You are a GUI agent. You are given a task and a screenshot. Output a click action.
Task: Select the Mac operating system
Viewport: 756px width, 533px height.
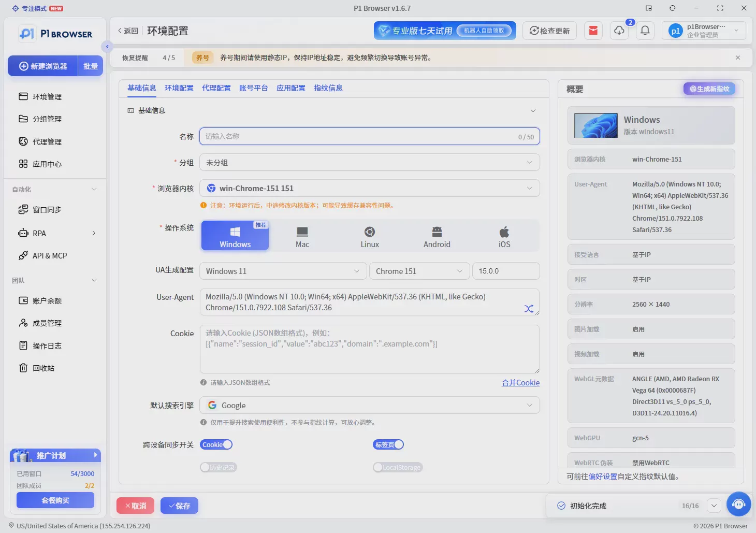302,236
